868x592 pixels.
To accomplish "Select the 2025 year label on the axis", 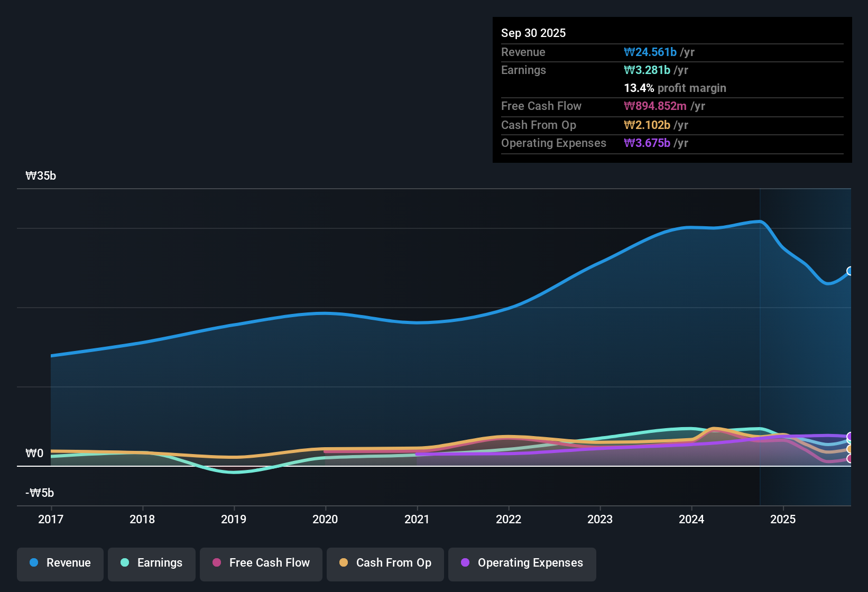I will click(783, 519).
